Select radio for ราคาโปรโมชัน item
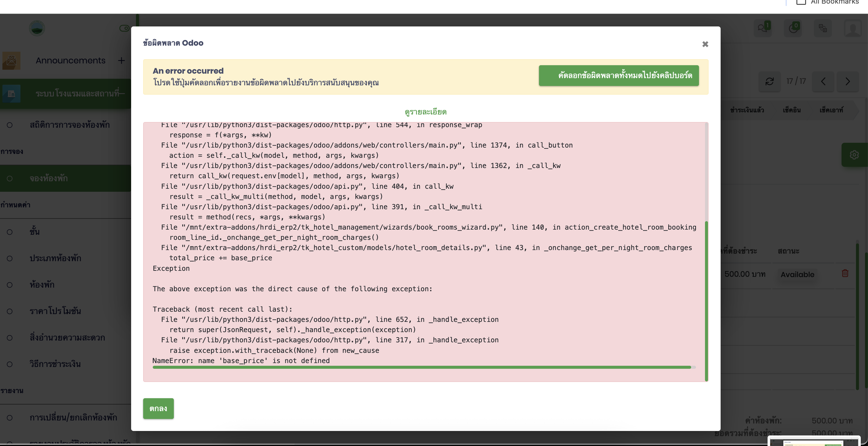Screen dimensions: 868x446 pos(10,311)
